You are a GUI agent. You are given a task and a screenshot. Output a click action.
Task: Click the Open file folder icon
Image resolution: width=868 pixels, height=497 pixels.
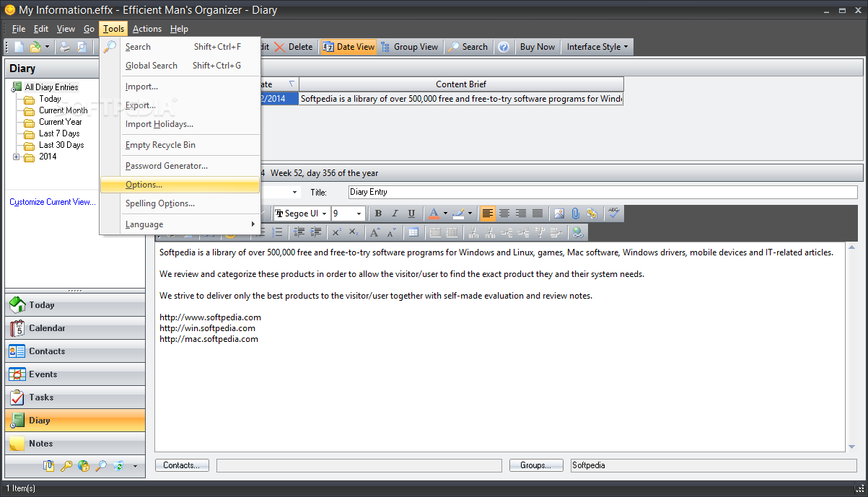(35, 47)
